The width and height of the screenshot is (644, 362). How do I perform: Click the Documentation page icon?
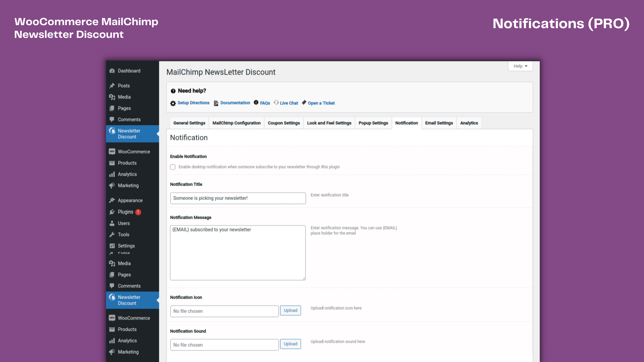216,103
